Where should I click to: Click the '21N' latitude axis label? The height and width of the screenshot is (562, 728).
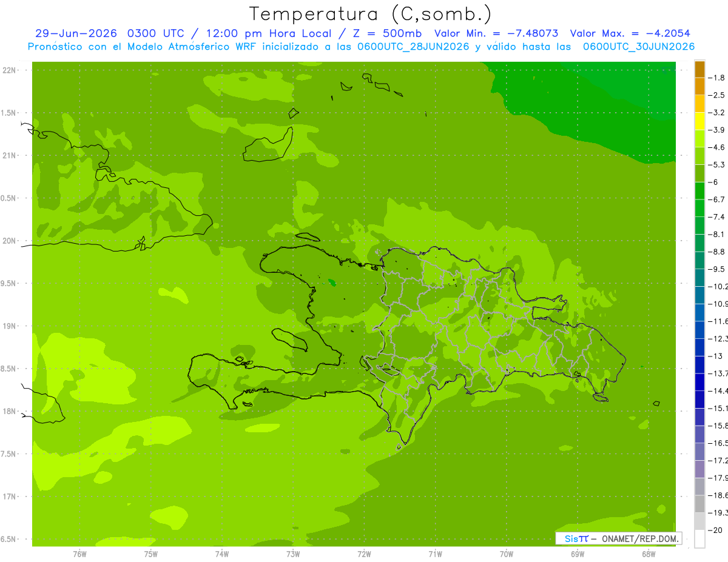click(9, 155)
